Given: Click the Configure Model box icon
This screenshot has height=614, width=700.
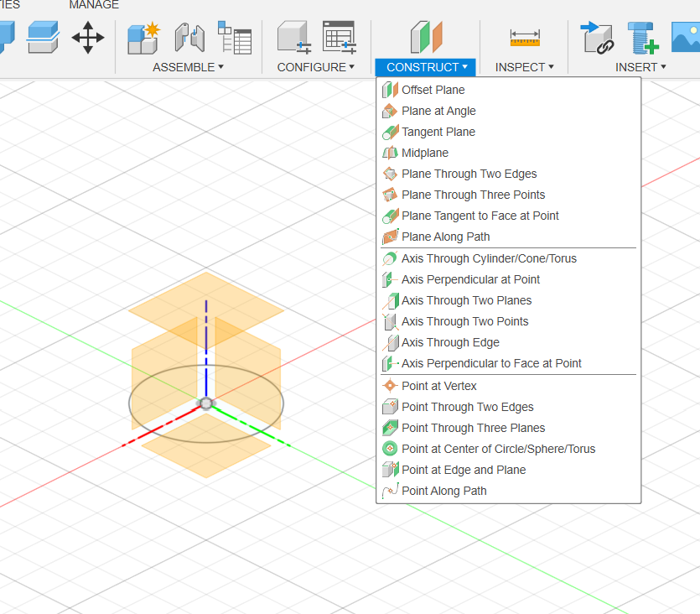Looking at the screenshot, I should point(293,38).
